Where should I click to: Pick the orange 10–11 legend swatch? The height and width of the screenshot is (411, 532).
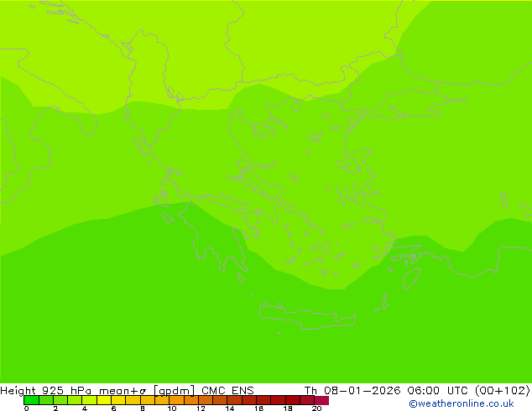tap(176, 400)
